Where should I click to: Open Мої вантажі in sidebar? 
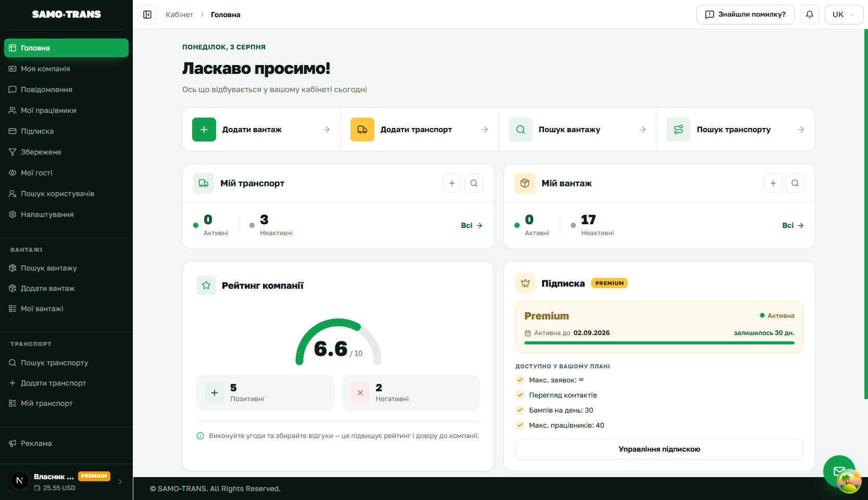[66, 309]
